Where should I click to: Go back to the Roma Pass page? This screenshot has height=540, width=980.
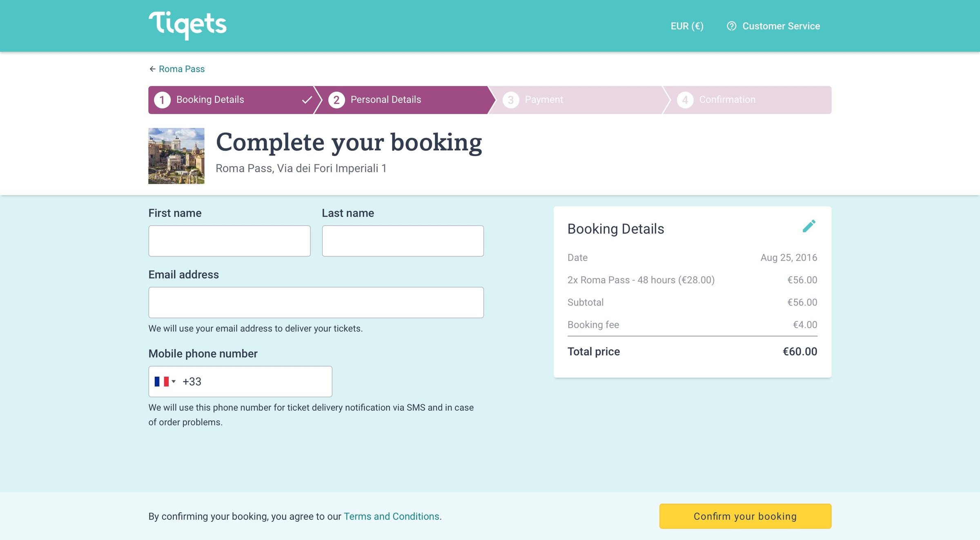(182, 69)
